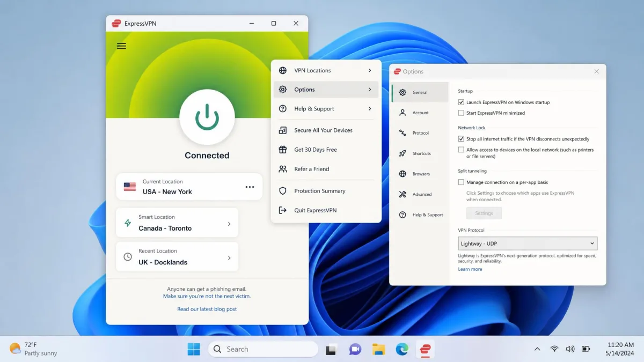Screen dimensions: 644x362
Task: Enable Manage connection on a per-app basis
Action: click(461, 182)
